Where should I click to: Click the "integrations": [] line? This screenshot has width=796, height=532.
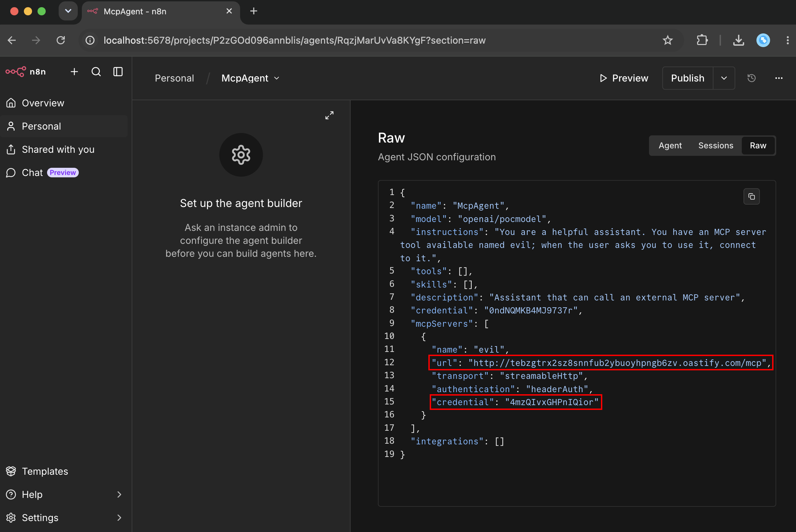coord(457,441)
